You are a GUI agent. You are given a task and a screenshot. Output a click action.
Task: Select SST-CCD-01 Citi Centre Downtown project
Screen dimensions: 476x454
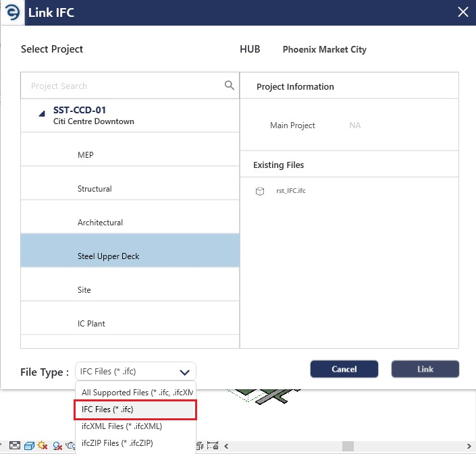pos(130,115)
